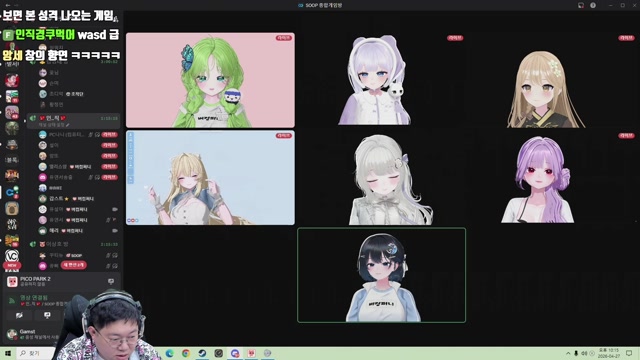
Task: Open the 이상호 방 voice channel
Action: click(73, 244)
